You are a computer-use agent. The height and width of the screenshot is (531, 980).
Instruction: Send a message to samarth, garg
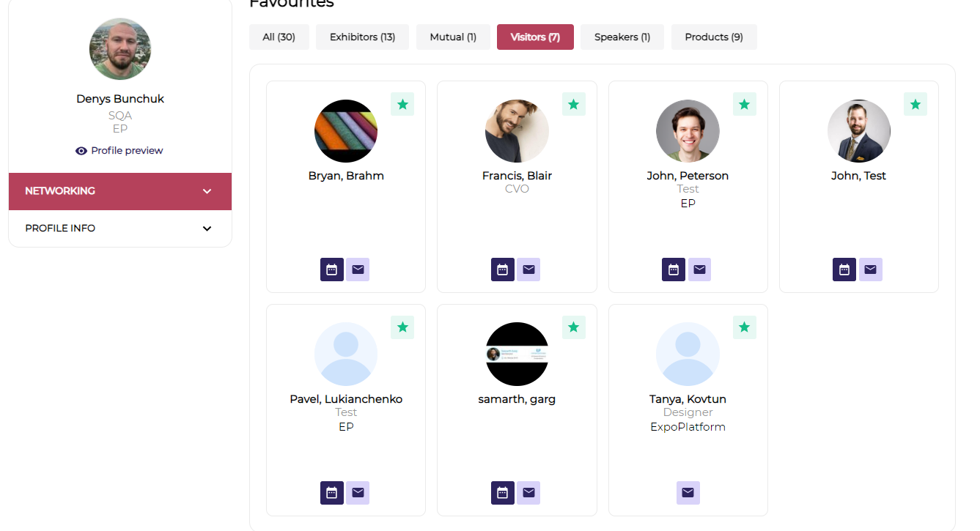(528, 493)
